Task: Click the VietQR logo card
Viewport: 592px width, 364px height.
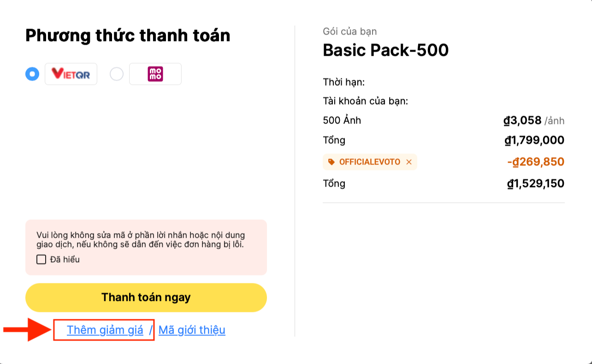Action: 71,74
